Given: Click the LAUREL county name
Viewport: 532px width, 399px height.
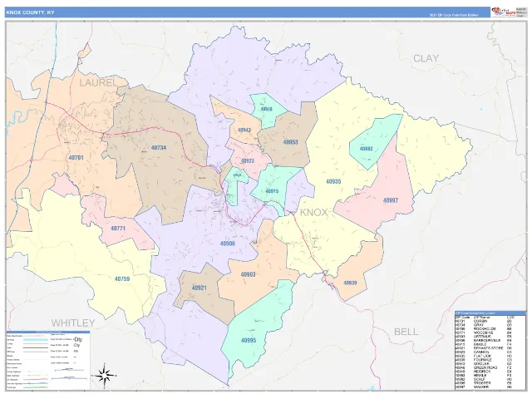Looking at the screenshot, I should [98, 82].
